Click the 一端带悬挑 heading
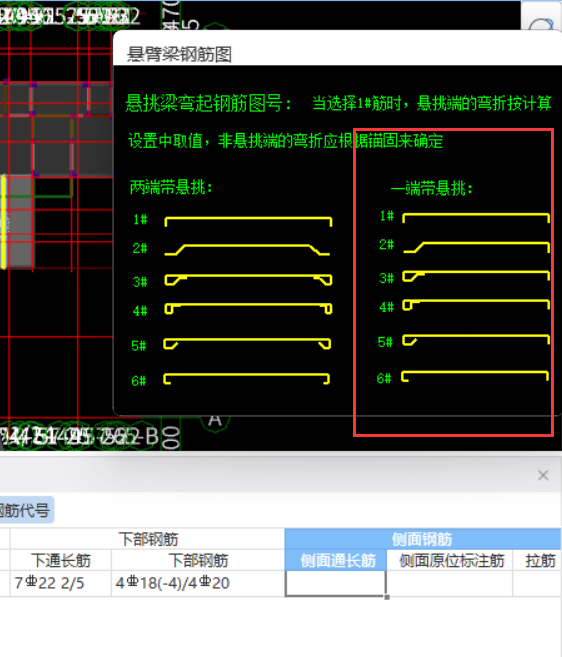Image resolution: width=562 pixels, height=657 pixels. click(x=432, y=189)
